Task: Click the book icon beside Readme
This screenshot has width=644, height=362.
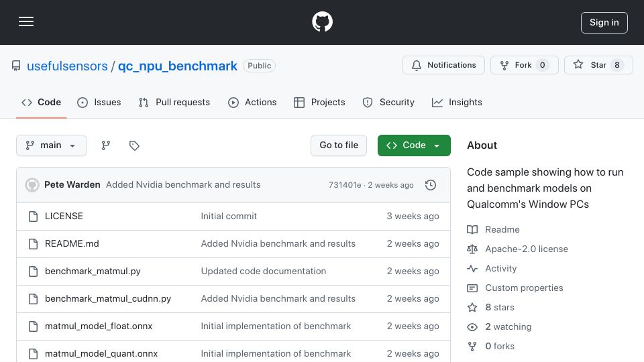Action: click(472, 229)
